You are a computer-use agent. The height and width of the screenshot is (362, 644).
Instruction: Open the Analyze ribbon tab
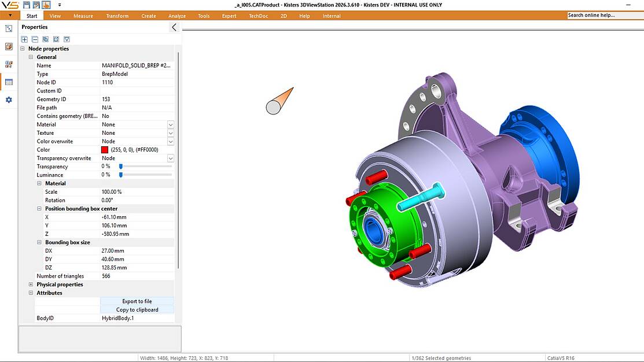click(177, 16)
